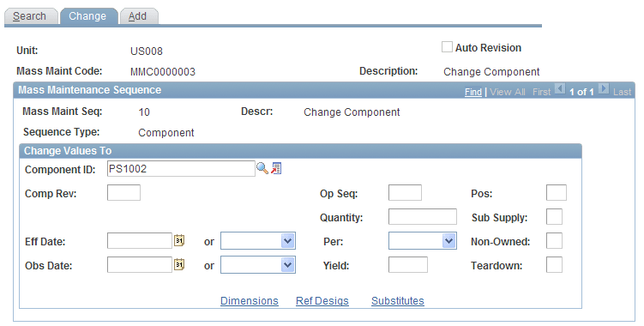Open the Substitutes link
This screenshot has height=326, width=644.
point(398,301)
